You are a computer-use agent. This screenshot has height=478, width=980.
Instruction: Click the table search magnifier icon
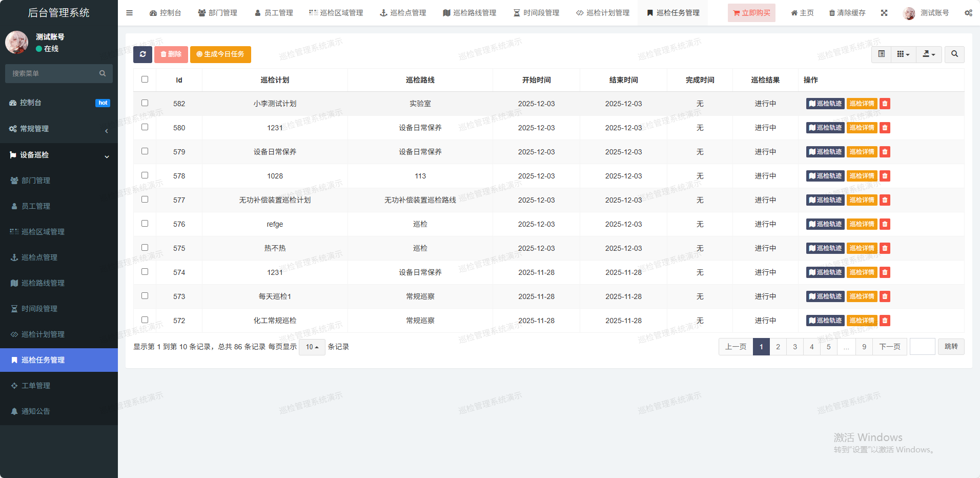[x=954, y=54]
